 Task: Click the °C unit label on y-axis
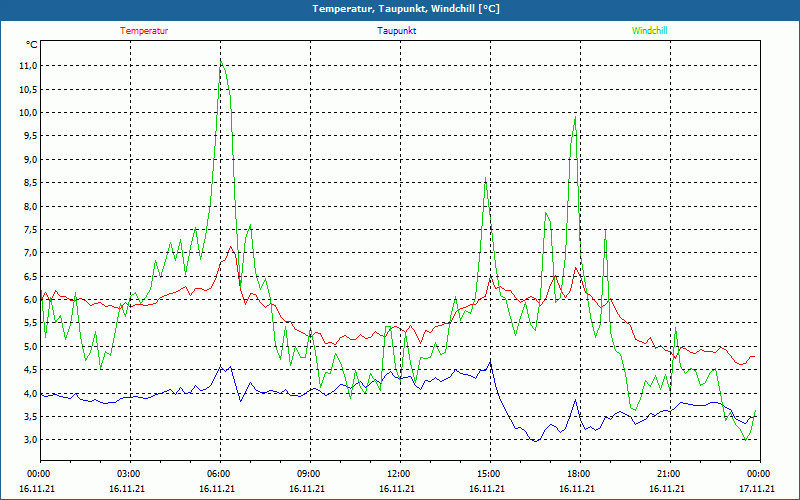click(x=31, y=45)
